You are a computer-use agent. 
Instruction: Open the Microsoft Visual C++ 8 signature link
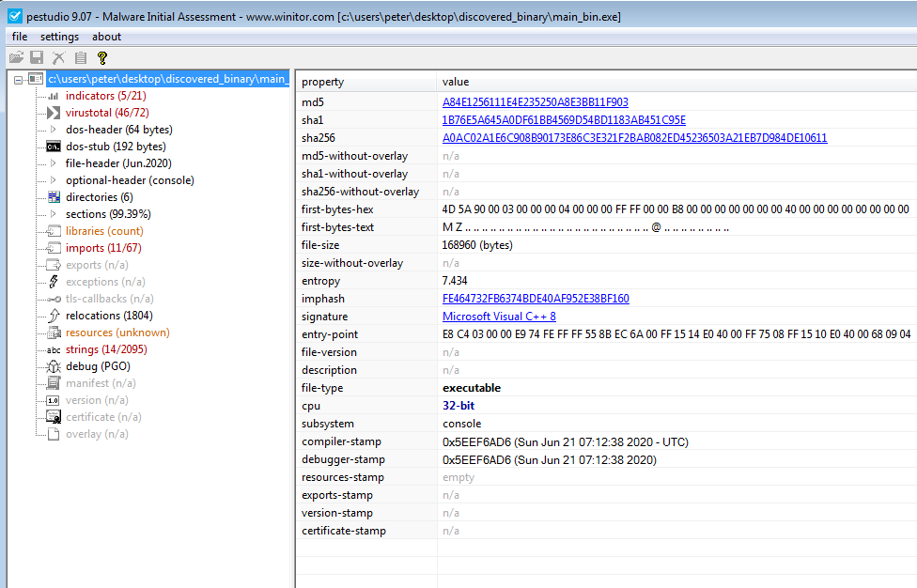coord(499,317)
